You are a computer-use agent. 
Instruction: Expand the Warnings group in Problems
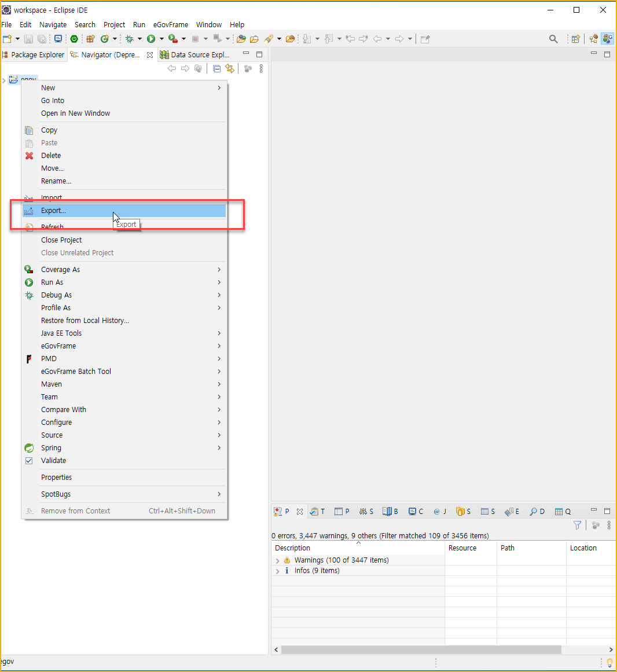pos(277,560)
